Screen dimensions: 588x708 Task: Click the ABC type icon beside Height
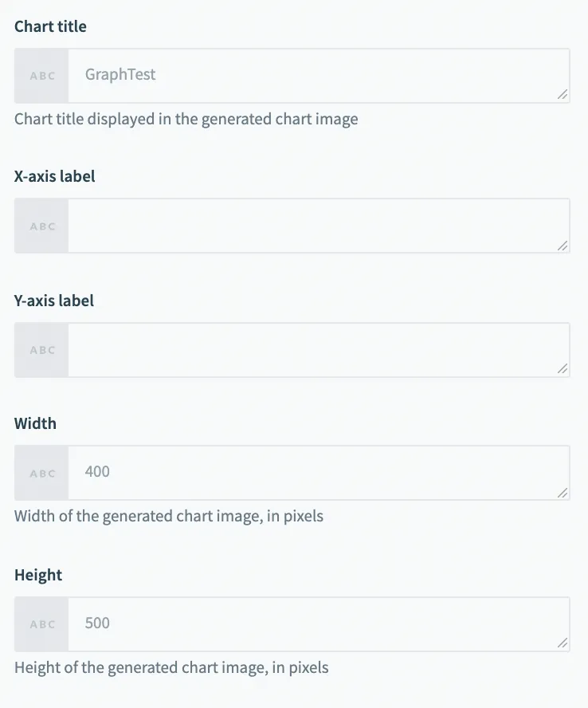click(x=42, y=624)
